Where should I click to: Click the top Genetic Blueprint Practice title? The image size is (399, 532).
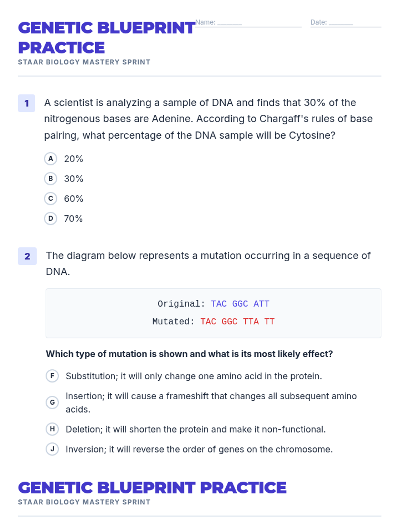(x=106, y=38)
